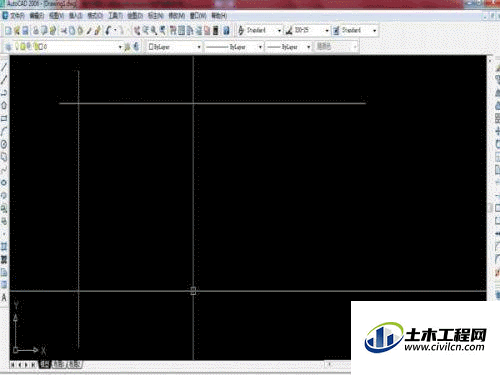Create a new drawing with QNew icon
Viewport: 500px width, 375px height.
click(8, 31)
